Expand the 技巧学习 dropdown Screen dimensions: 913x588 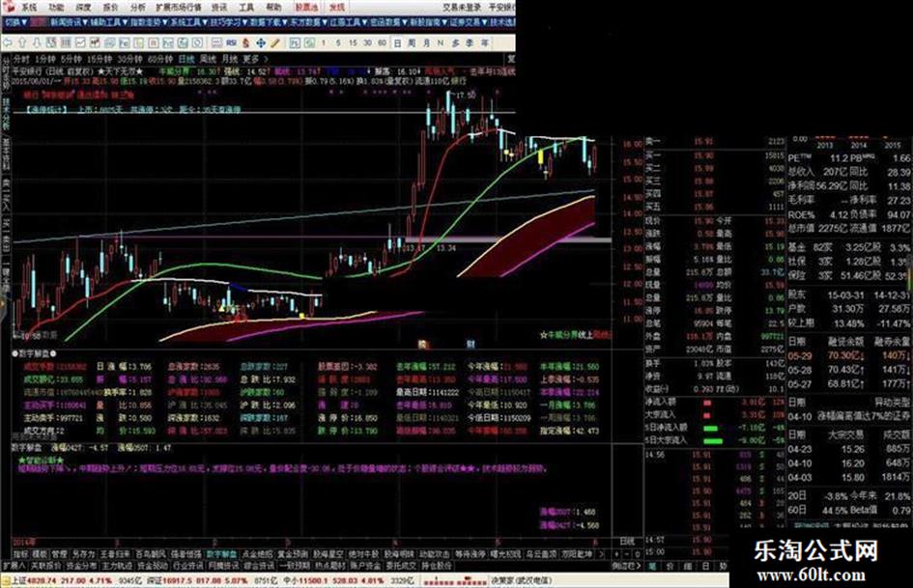pos(229,22)
